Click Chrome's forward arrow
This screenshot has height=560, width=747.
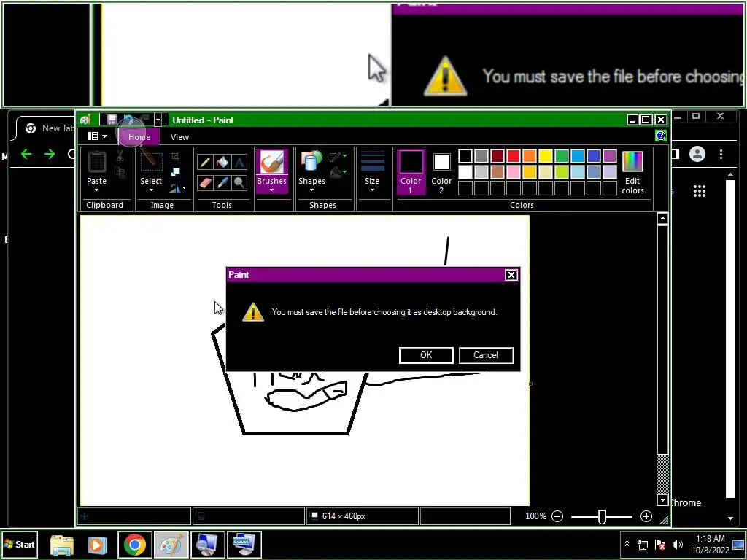tap(50, 154)
